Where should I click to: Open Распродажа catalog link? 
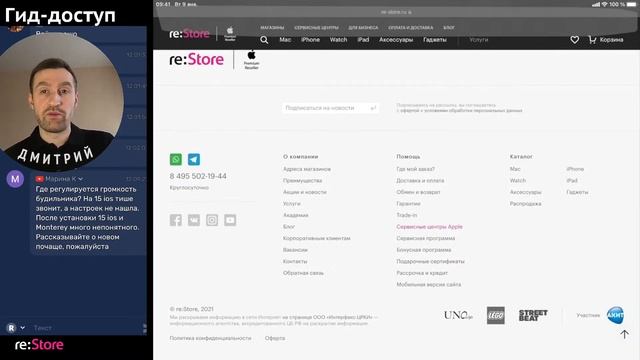[x=525, y=204]
